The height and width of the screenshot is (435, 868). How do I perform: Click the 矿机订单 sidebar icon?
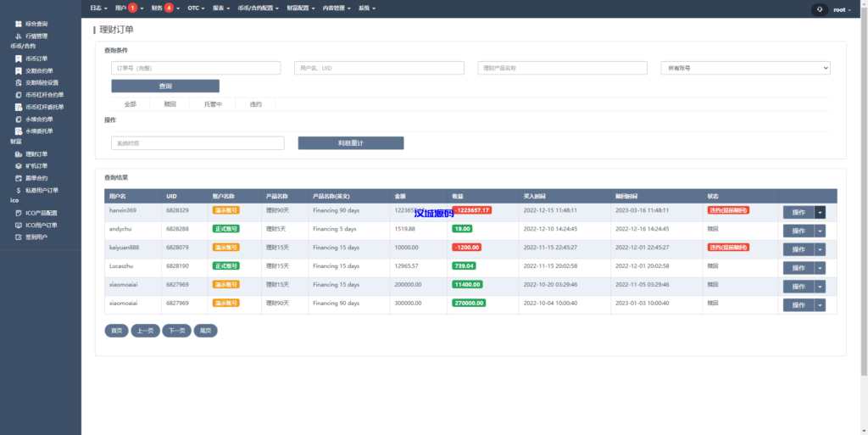coord(19,166)
